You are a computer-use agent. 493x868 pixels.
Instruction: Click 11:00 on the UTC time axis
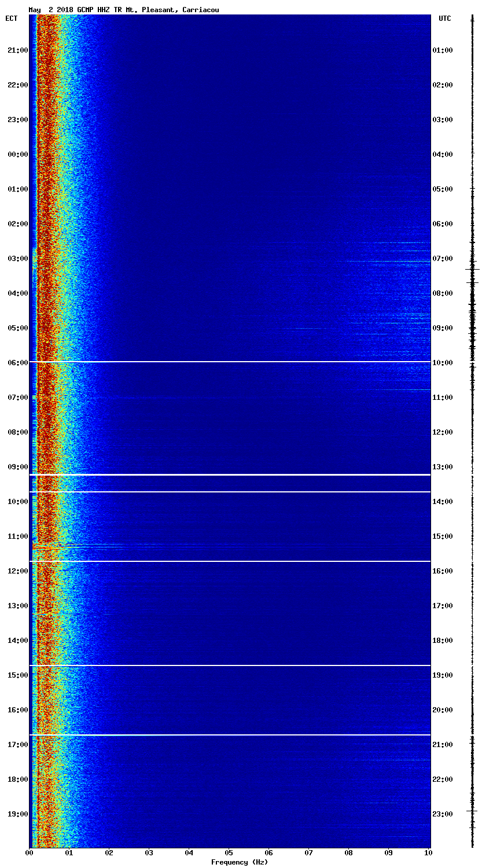click(x=443, y=398)
